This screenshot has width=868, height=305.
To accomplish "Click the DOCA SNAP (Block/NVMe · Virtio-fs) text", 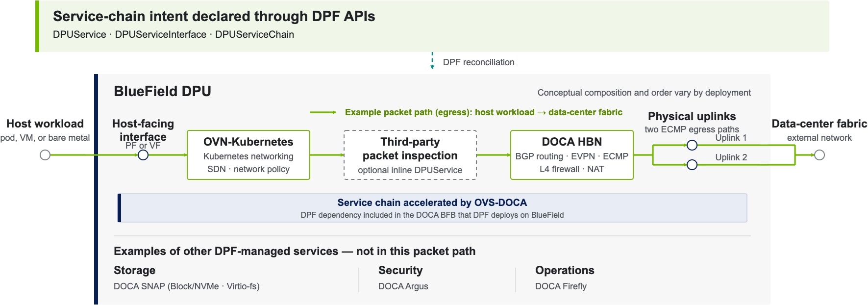I will click(187, 286).
